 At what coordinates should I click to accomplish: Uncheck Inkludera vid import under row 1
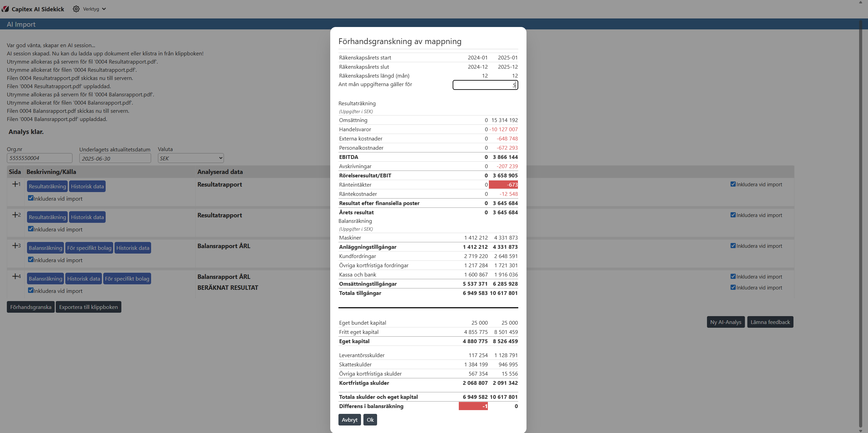(x=31, y=198)
